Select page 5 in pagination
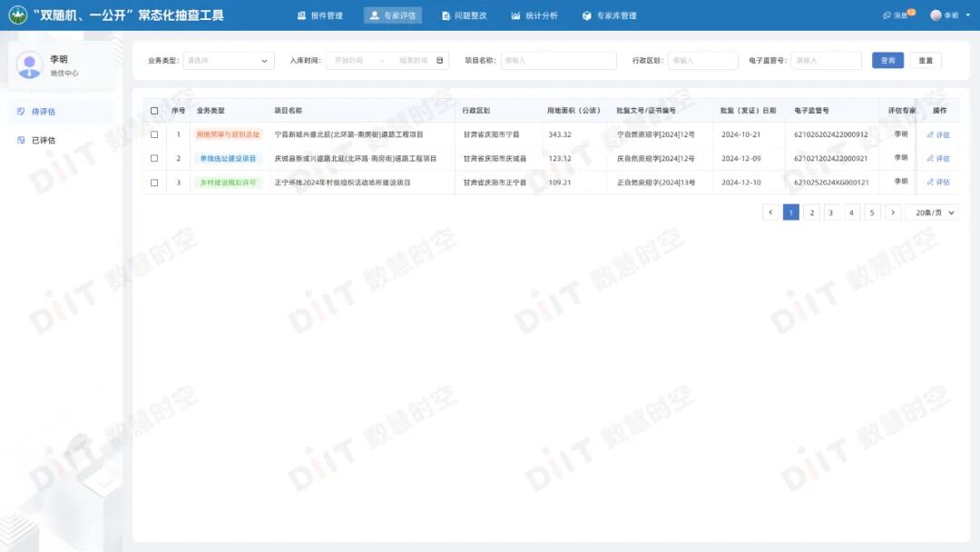This screenshot has height=552, width=980. click(872, 212)
